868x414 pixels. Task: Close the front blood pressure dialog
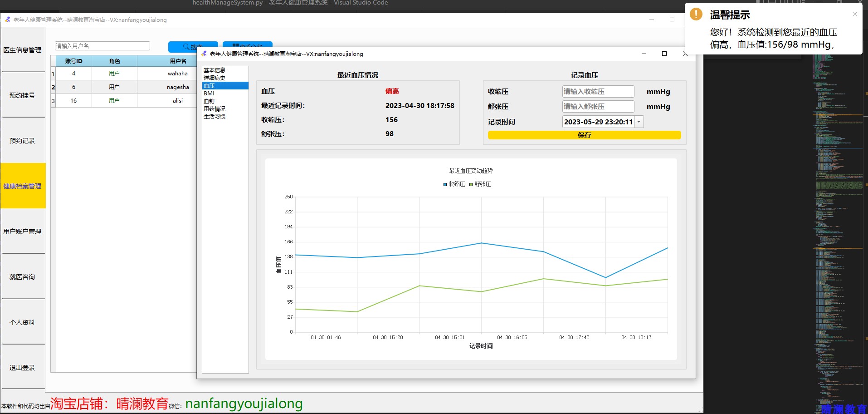[x=685, y=54]
